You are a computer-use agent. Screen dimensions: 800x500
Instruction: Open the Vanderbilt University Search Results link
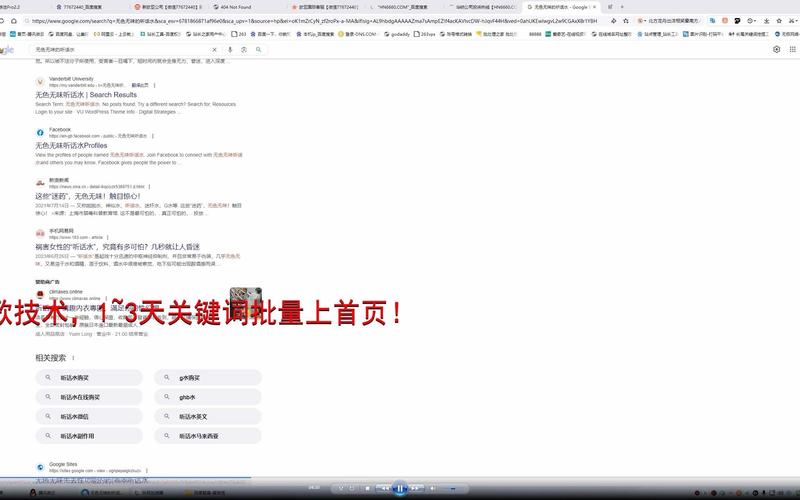(x=86, y=95)
